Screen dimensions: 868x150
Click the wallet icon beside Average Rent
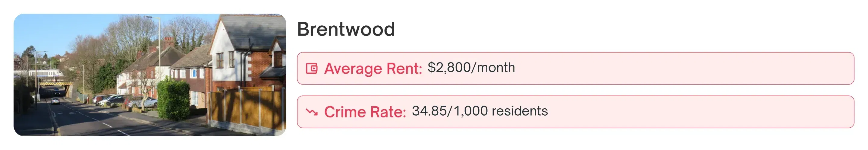click(x=312, y=69)
